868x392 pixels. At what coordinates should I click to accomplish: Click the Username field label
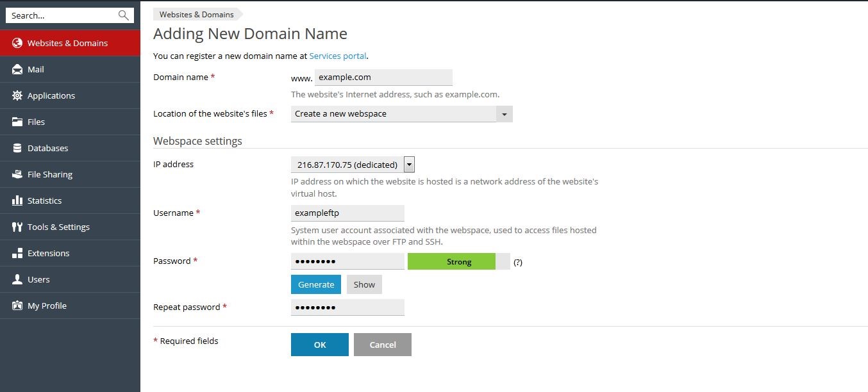click(x=177, y=213)
